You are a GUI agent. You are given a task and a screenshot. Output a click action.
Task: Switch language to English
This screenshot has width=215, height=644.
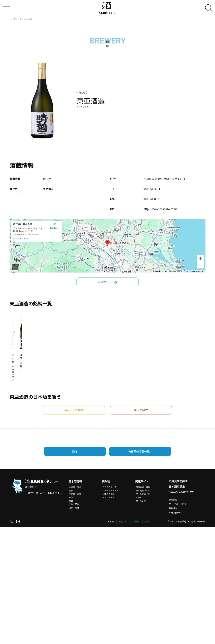[122, 521]
